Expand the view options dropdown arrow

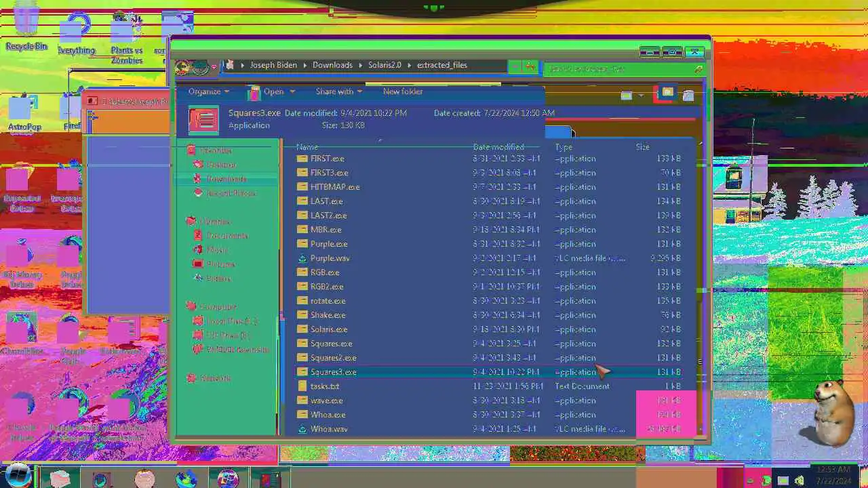coord(639,96)
